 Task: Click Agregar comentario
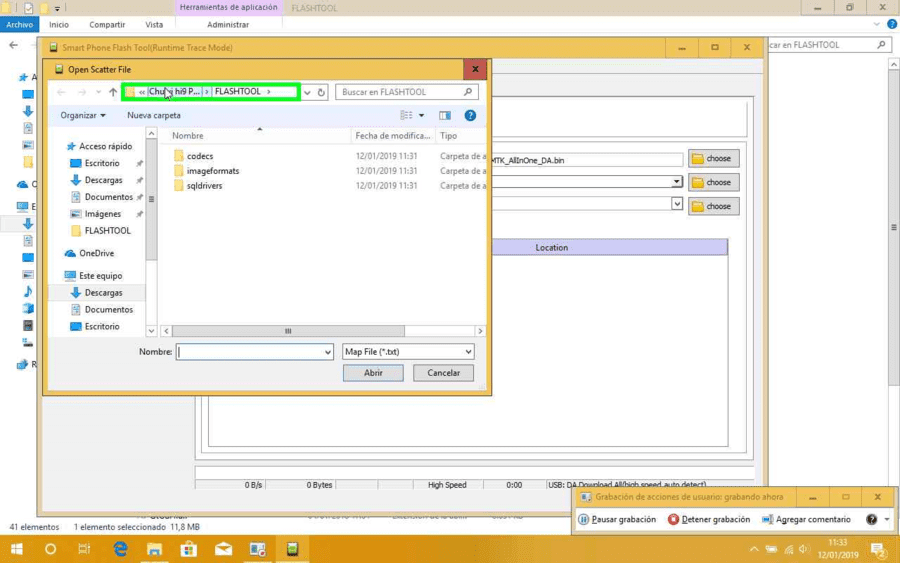pyautogui.click(x=806, y=519)
